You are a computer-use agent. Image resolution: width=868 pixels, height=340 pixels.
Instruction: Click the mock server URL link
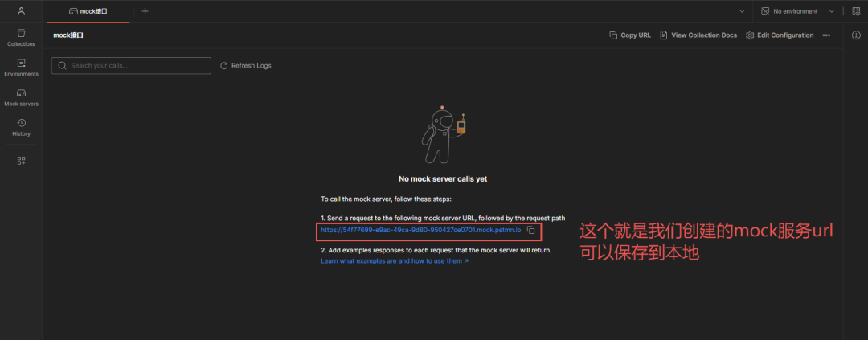pyautogui.click(x=420, y=230)
